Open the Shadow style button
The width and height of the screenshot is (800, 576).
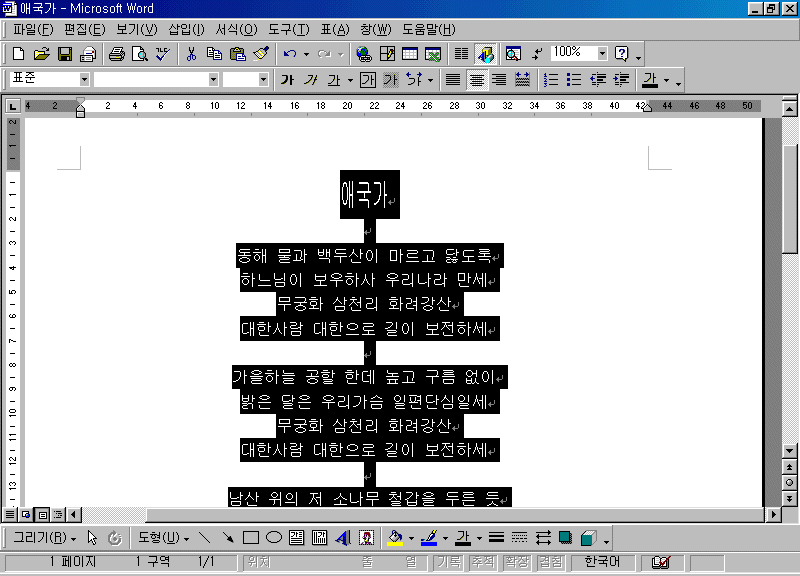tap(565, 538)
